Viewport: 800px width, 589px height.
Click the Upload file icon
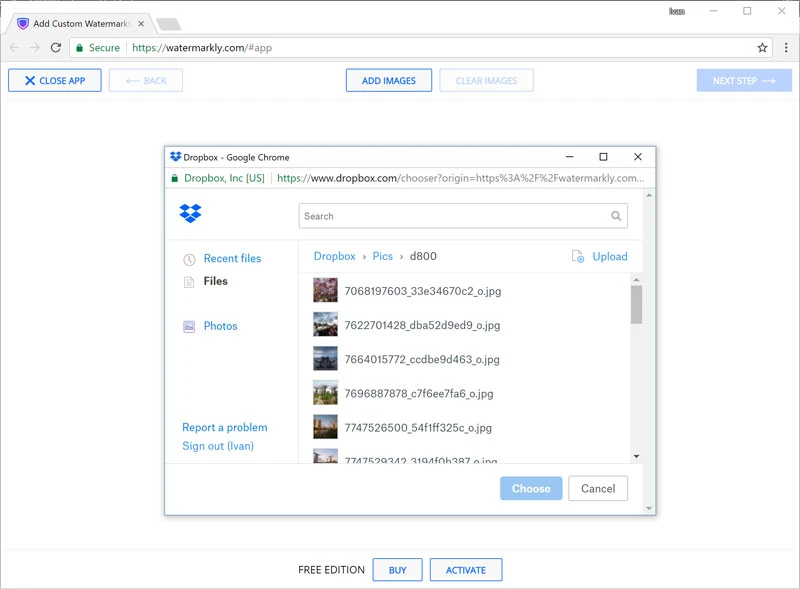point(578,256)
